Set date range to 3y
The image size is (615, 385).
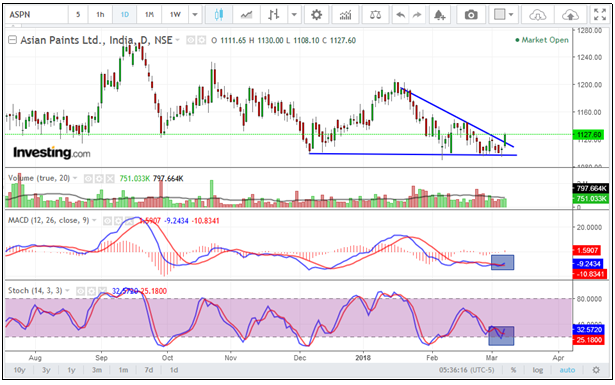click(46, 370)
